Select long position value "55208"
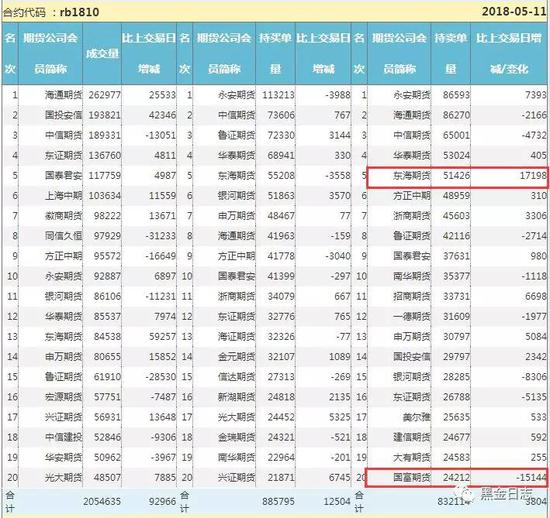Image resolution: width=550 pixels, height=518 pixels. [281, 175]
